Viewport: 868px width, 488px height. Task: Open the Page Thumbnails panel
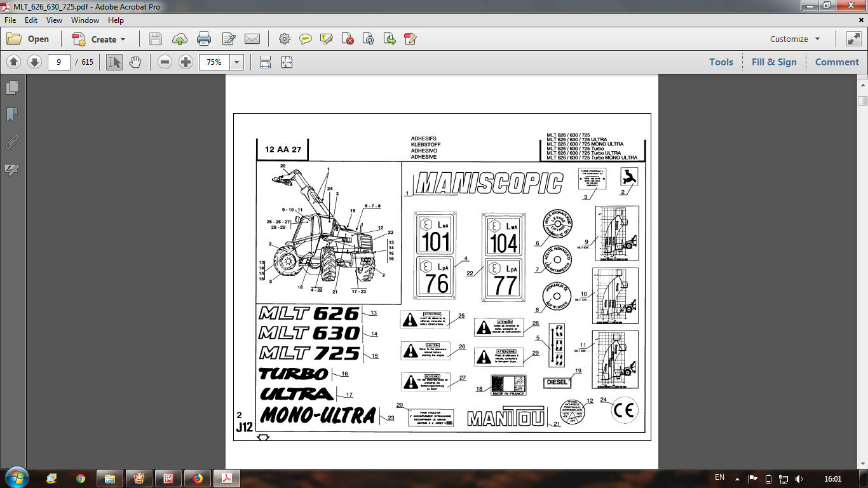(x=12, y=88)
